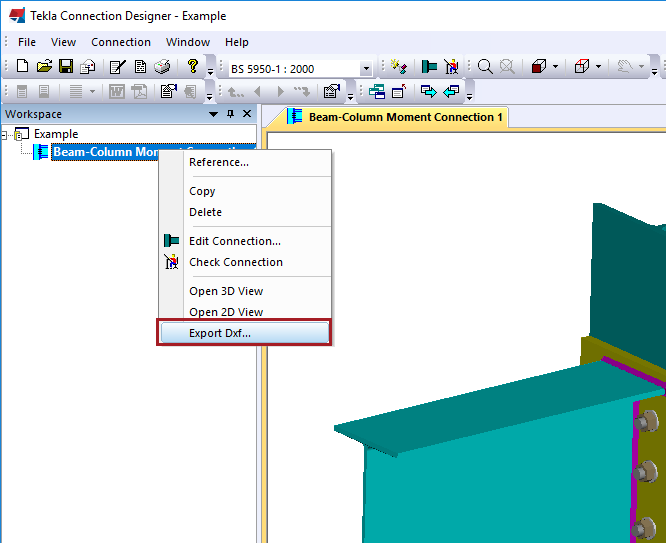
Task: Expand the wireframe cube dropdown arrow
Action: 598,66
